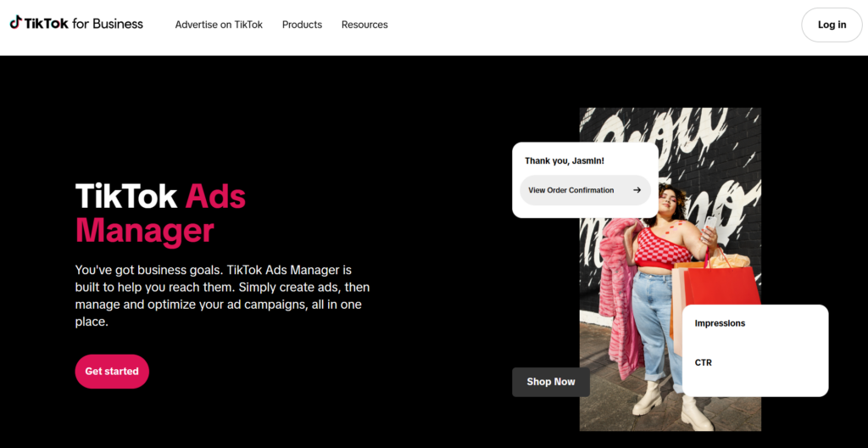Click the arrow icon beside View Order Confirmation
This screenshot has width=868, height=448.
point(637,190)
